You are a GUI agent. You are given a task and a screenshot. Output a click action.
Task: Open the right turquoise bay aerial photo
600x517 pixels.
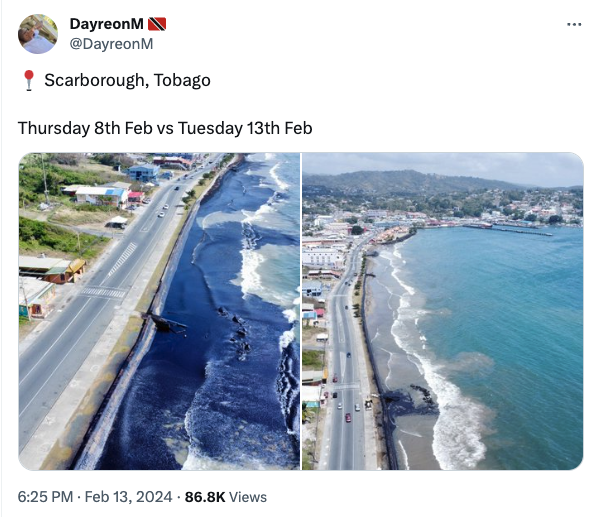tap(443, 311)
